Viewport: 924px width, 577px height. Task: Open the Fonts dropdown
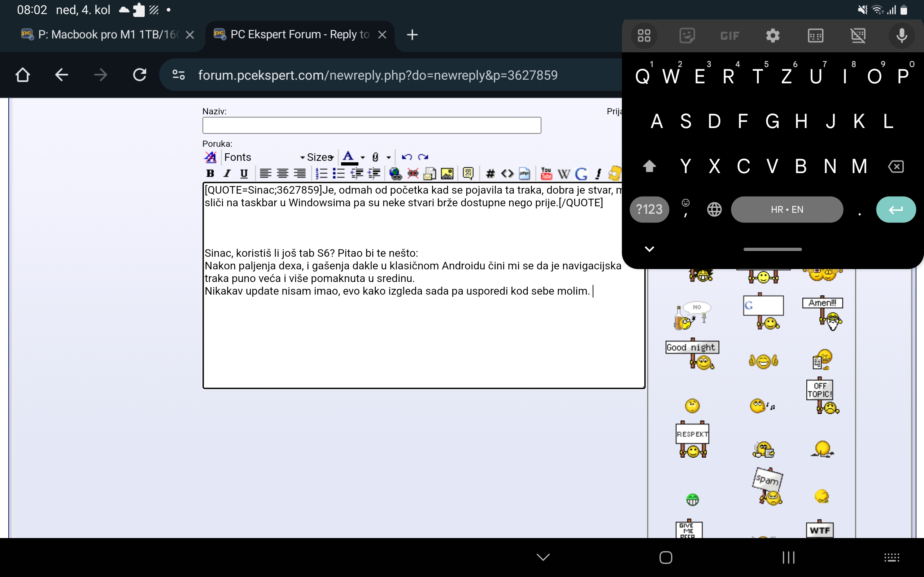[263, 157]
